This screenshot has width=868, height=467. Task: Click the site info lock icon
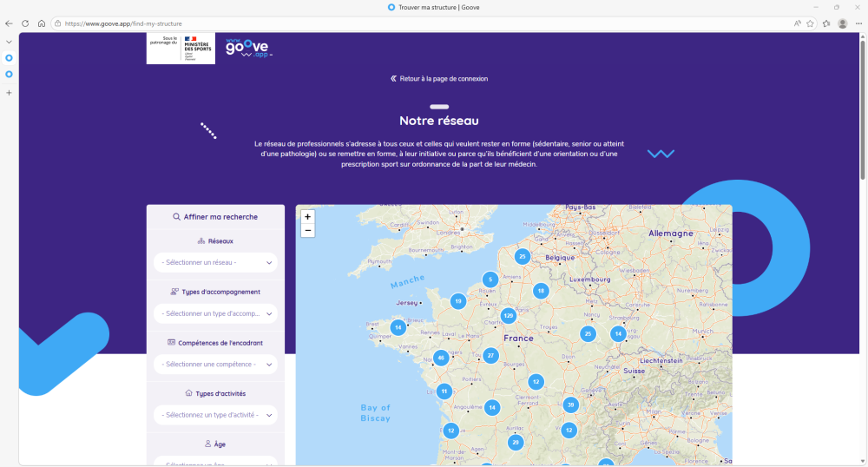[57, 23]
